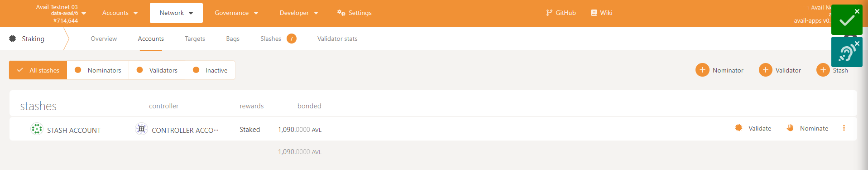Open GitHub link in header

tap(561, 13)
